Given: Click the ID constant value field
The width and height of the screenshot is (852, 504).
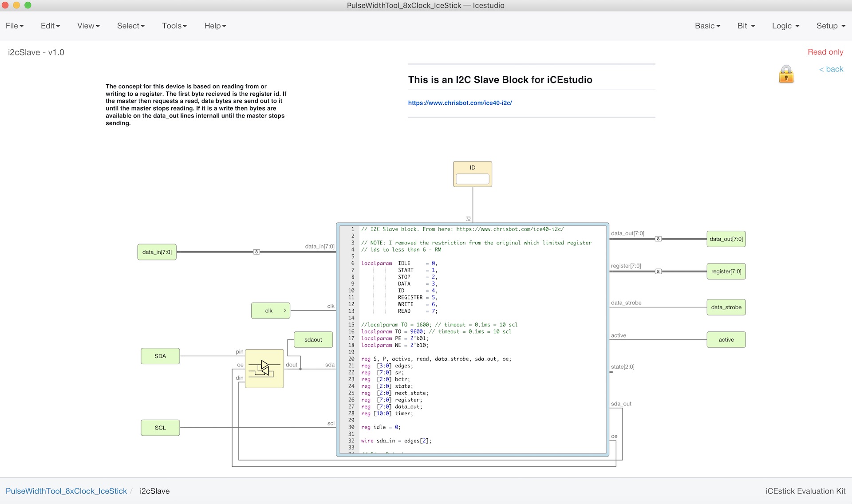Looking at the screenshot, I should pos(472,179).
